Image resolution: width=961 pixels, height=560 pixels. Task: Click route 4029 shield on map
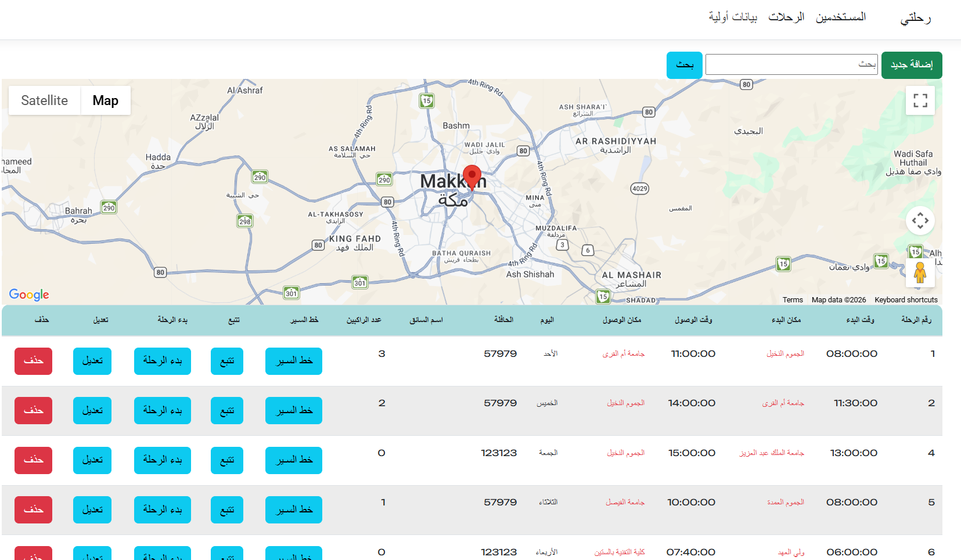point(640,189)
